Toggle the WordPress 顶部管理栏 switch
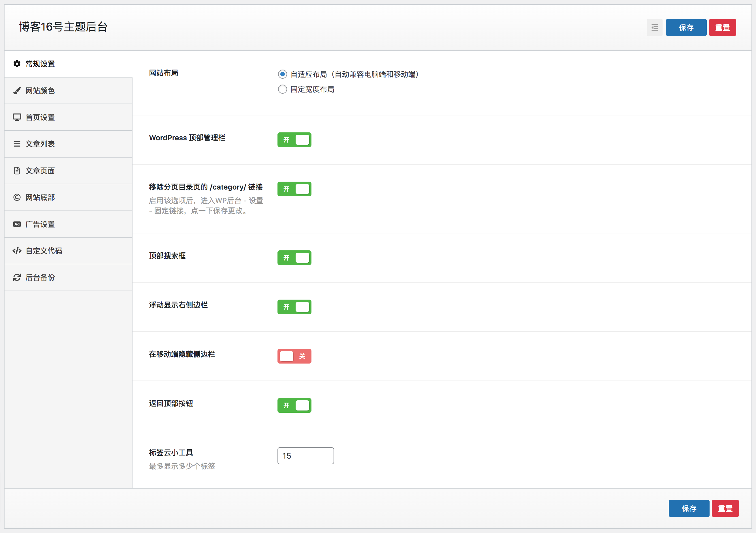Viewport: 756px width, 533px height. (x=294, y=140)
